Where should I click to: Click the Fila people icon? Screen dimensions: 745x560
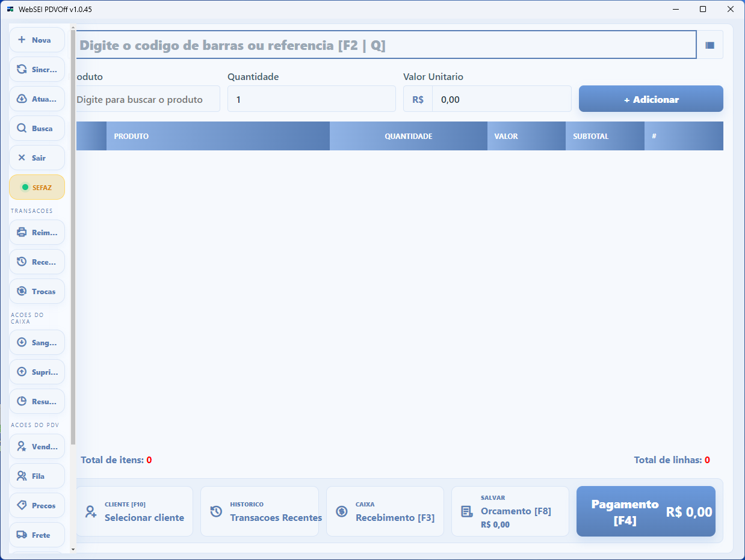[x=22, y=476]
